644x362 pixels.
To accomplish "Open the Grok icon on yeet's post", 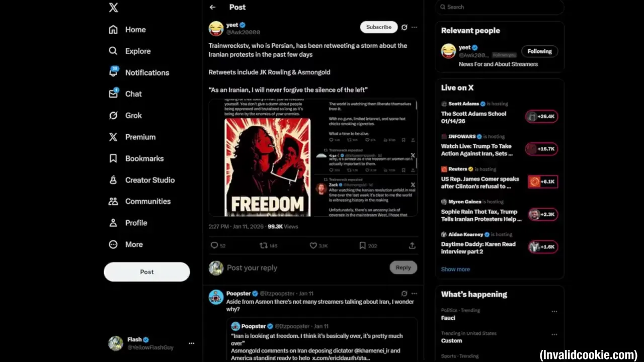I will coord(404,27).
